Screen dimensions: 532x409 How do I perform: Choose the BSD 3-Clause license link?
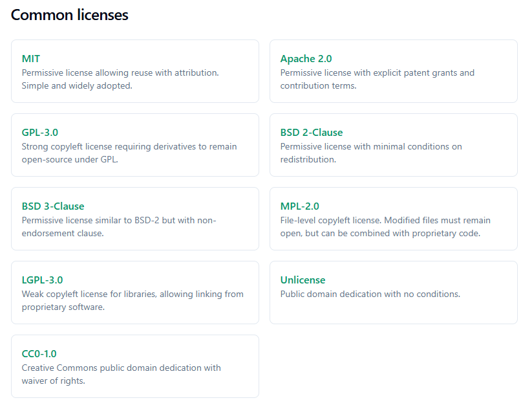[x=53, y=206]
